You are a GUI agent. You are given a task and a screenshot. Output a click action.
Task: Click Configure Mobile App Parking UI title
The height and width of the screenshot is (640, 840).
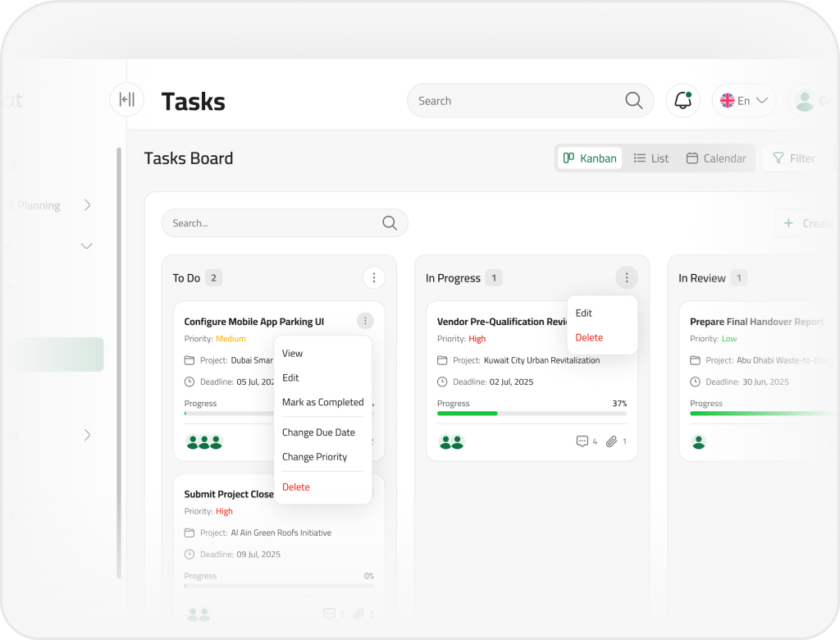tap(254, 322)
